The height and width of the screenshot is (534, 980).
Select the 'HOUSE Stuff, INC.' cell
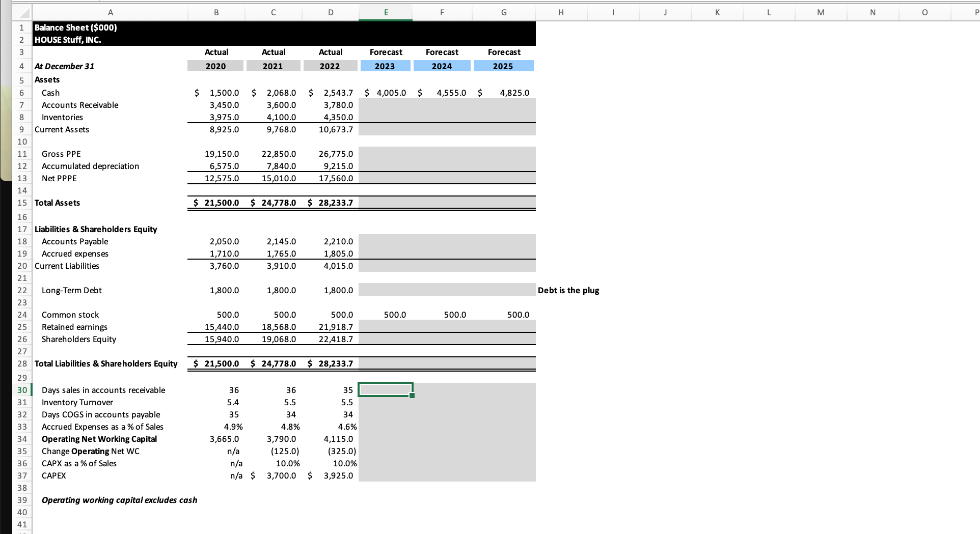[68, 40]
